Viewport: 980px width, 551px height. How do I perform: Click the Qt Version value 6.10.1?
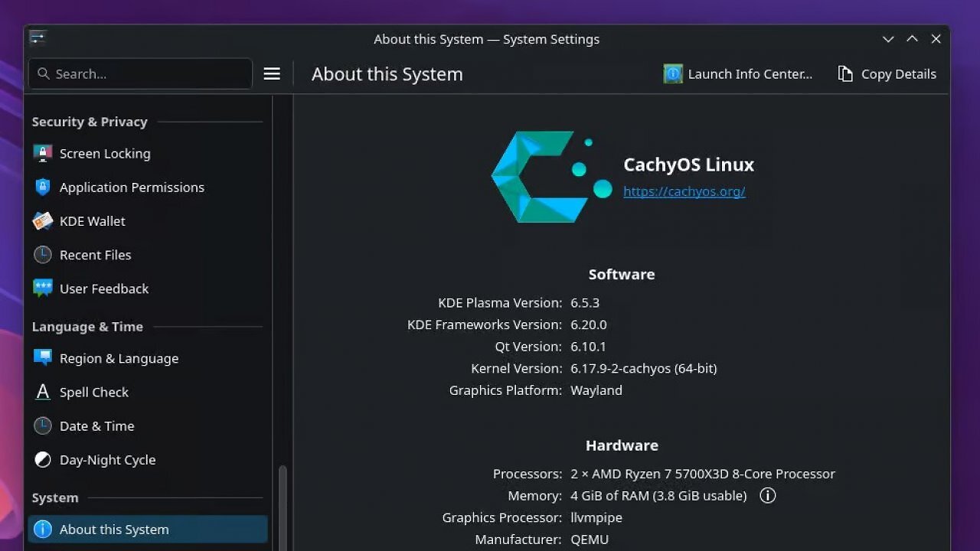click(x=588, y=347)
